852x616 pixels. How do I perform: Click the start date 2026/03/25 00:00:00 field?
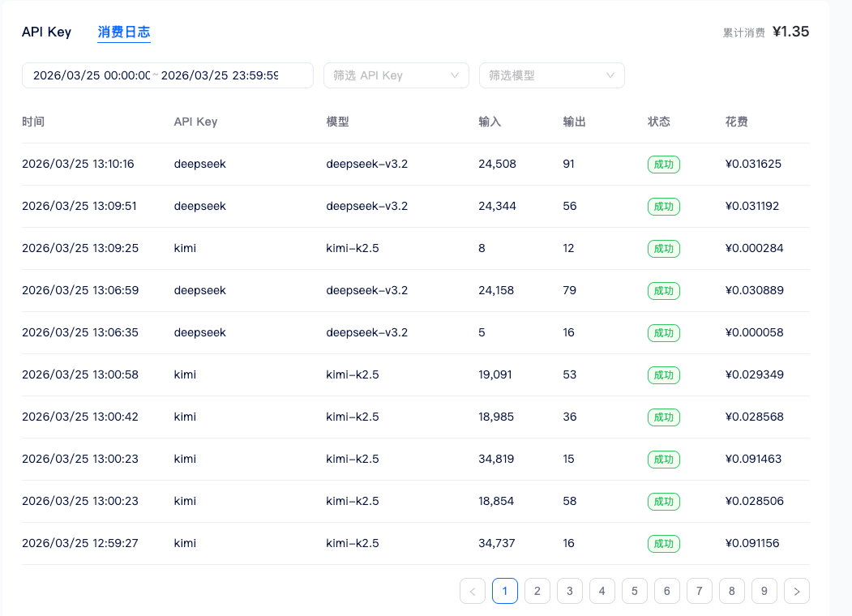(91, 75)
